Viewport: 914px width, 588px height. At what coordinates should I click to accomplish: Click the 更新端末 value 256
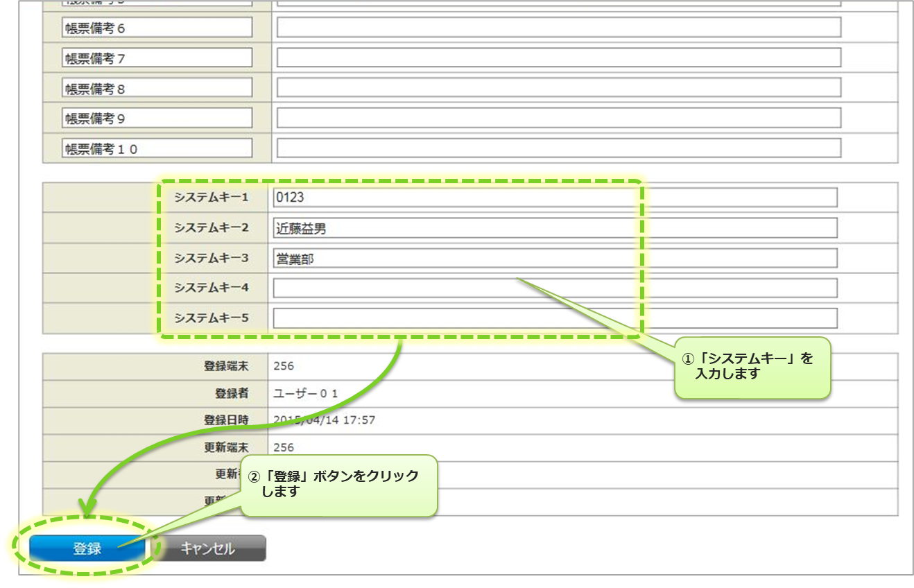point(284,447)
